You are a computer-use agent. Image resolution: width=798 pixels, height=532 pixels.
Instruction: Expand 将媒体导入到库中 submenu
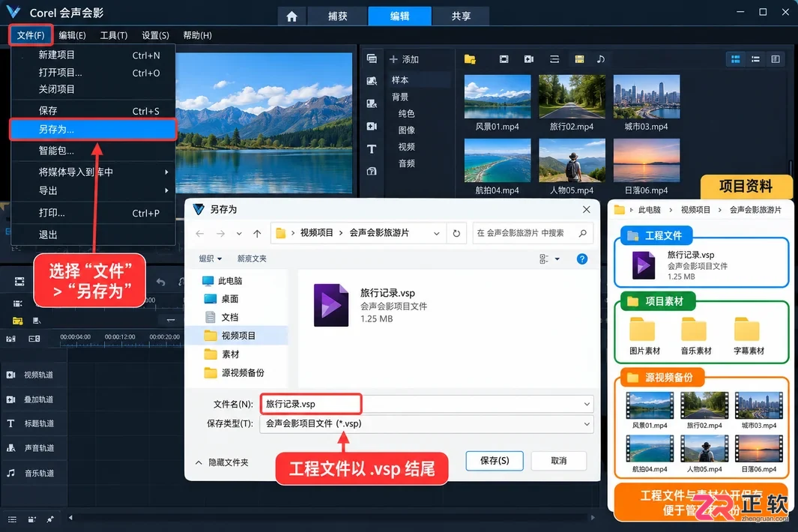[93, 172]
